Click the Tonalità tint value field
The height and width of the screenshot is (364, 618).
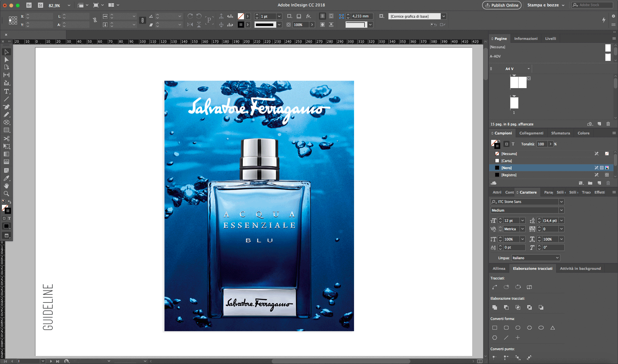click(x=542, y=144)
